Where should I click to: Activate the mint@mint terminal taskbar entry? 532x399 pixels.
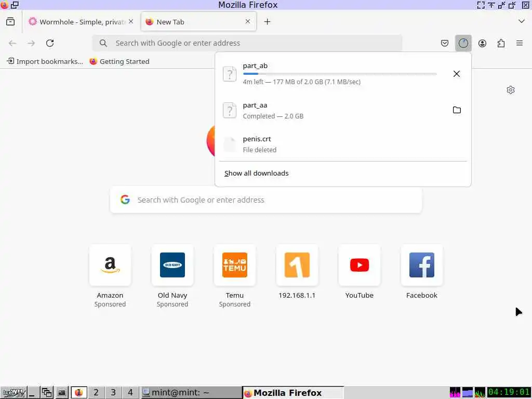pyautogui.click(x=191, y=393)
